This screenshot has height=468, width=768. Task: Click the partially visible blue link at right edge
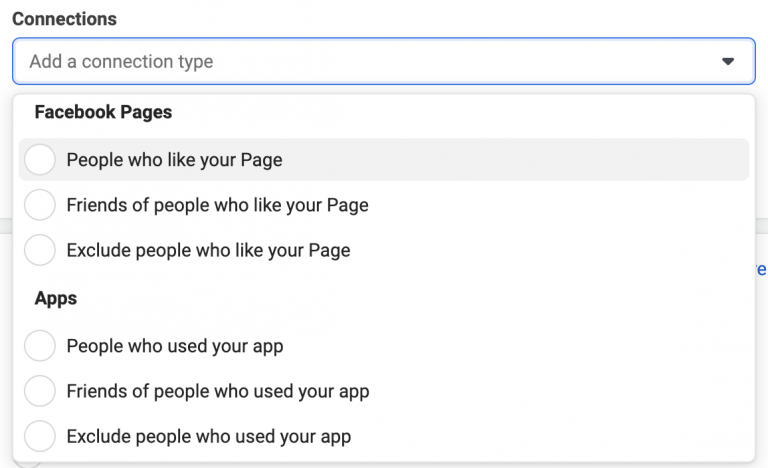click(x=761, y=269)
